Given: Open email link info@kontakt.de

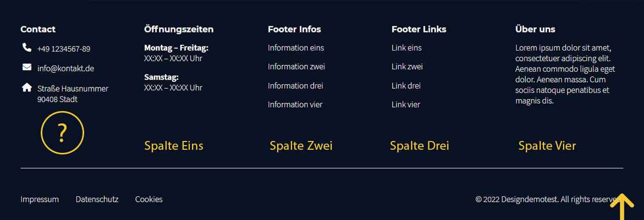Looking at the screenshot, I should coord(66,68).
